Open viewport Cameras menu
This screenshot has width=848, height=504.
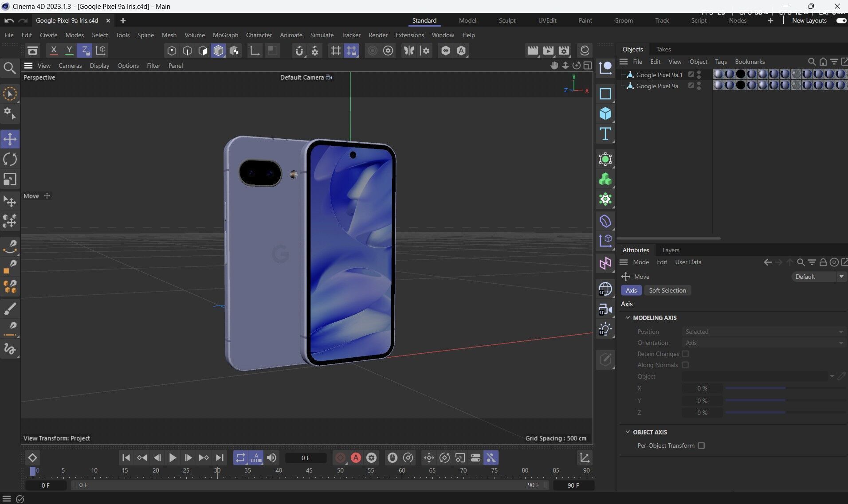coord(70,66)
